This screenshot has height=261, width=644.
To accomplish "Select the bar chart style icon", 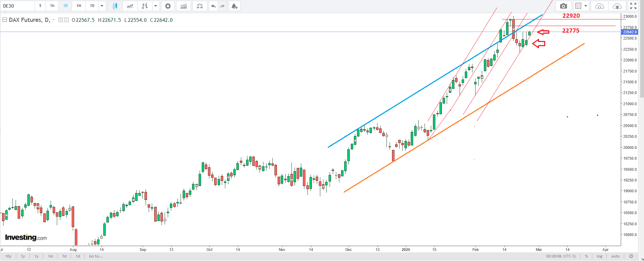I will point(145,6).
